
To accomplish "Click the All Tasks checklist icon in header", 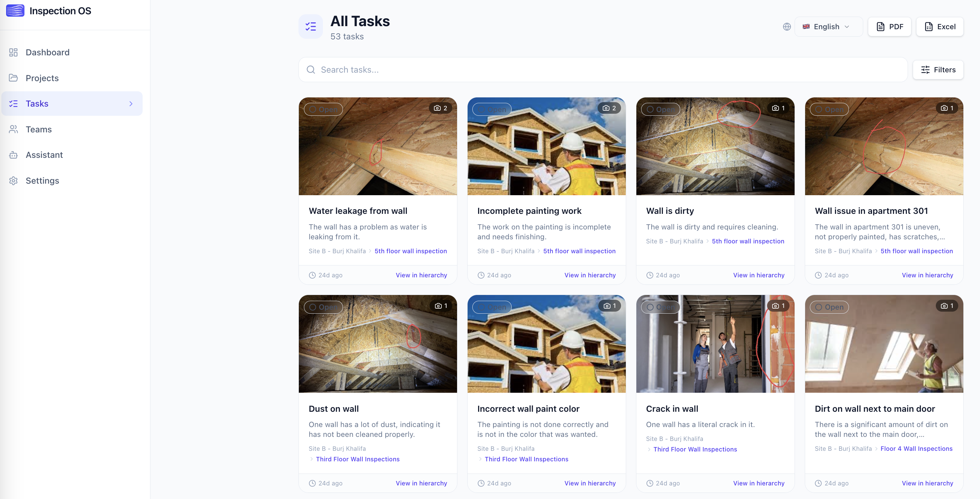I will click(310, 26).
